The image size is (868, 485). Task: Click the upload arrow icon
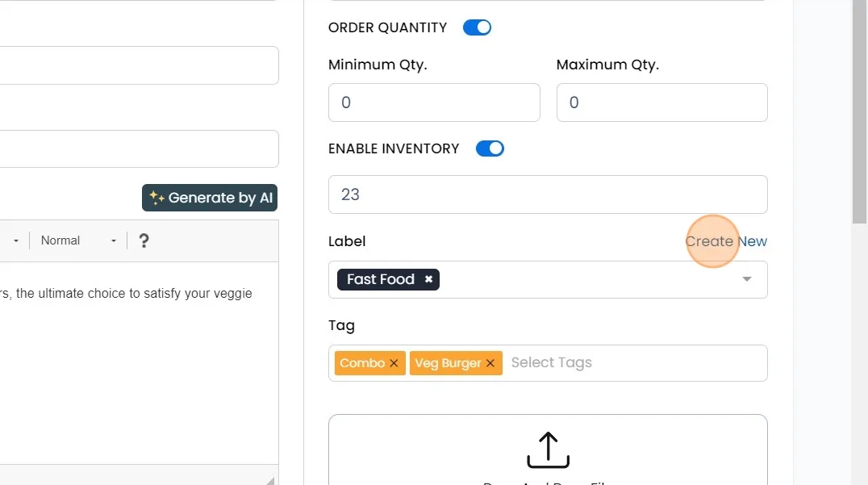[x=548, y=449]
